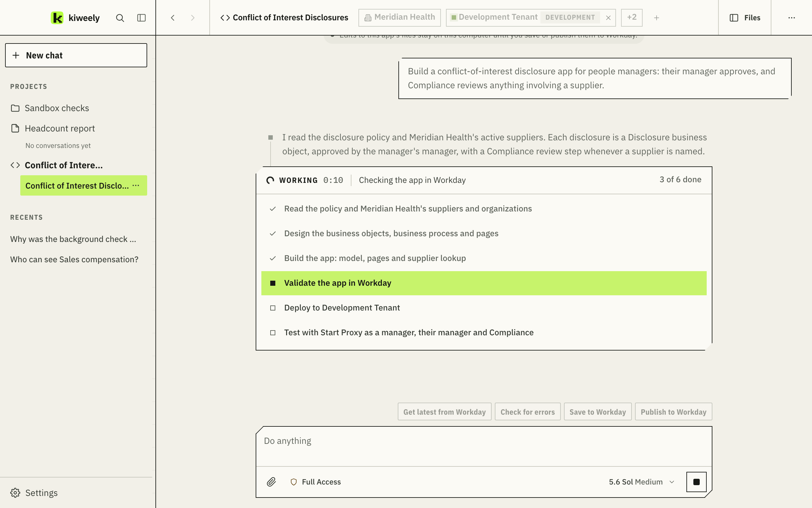Open search with the magnifier icon

pyautogui.click(x=120, y=18)
